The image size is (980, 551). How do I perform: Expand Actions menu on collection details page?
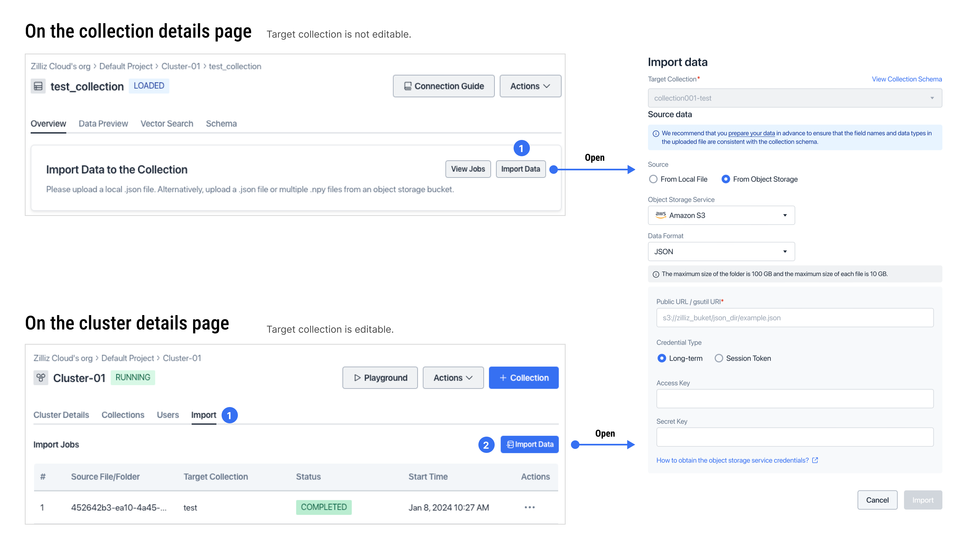click(530, 86)
